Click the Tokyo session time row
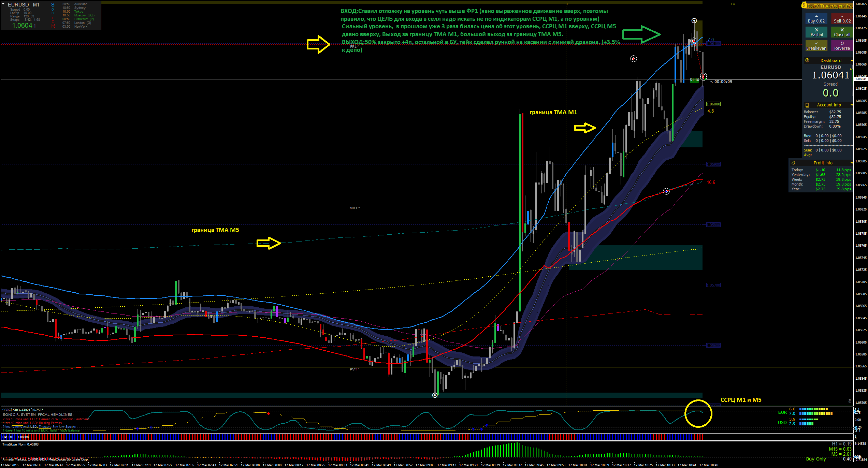 click(73, 12)
